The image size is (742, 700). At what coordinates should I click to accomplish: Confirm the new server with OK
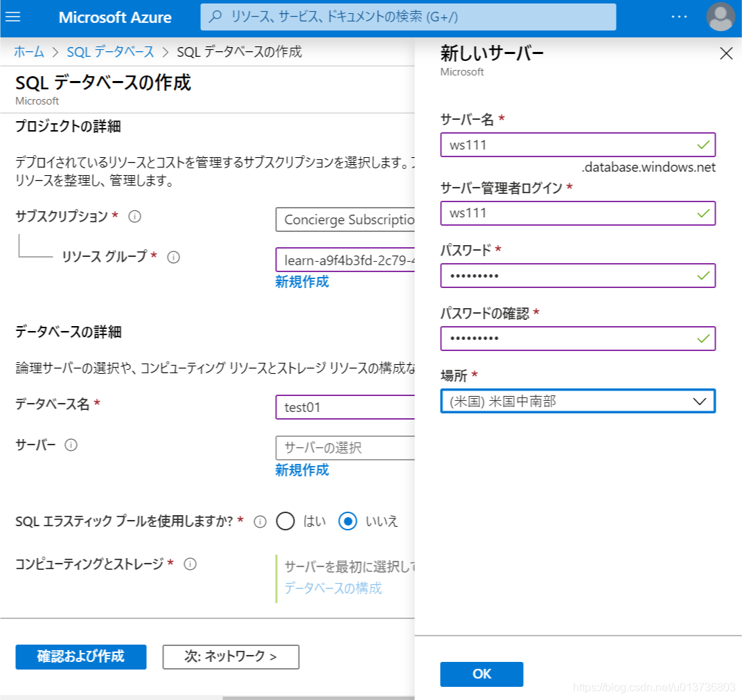481,674
